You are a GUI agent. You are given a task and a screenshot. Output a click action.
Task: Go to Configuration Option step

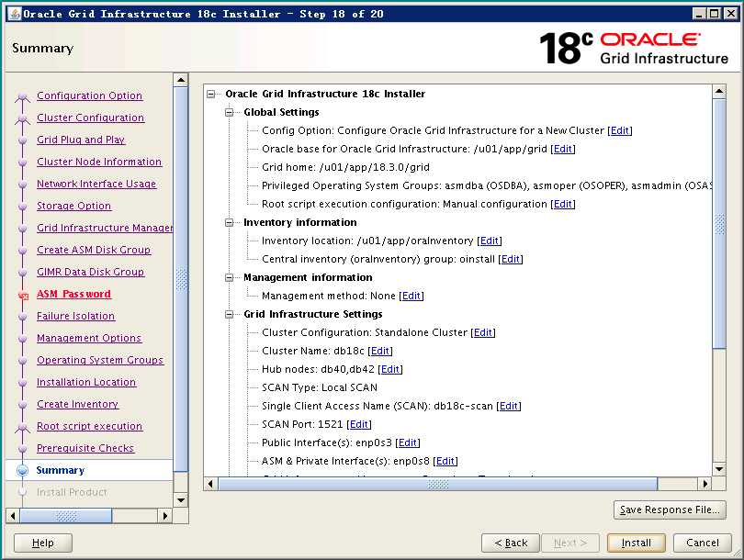(90, 95)
